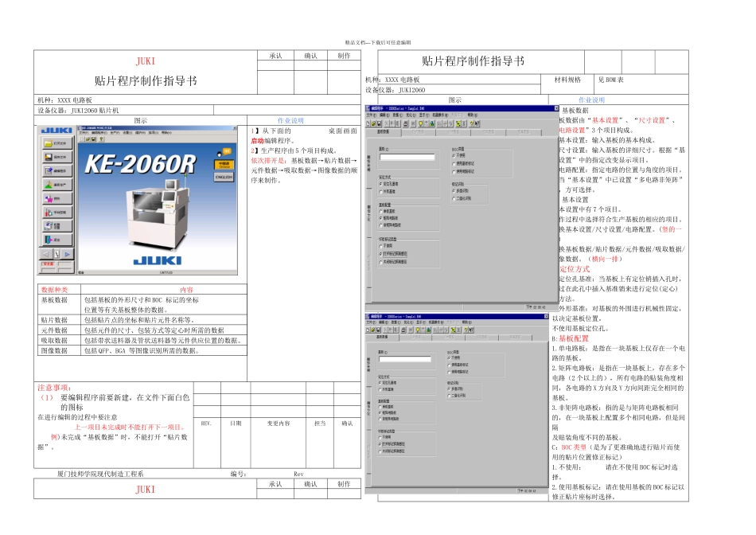The height and width of the screenshot is (535, 756).
Task: Select 定位孔基准 radio in upper editor
Action: click(x=389, y=184)
